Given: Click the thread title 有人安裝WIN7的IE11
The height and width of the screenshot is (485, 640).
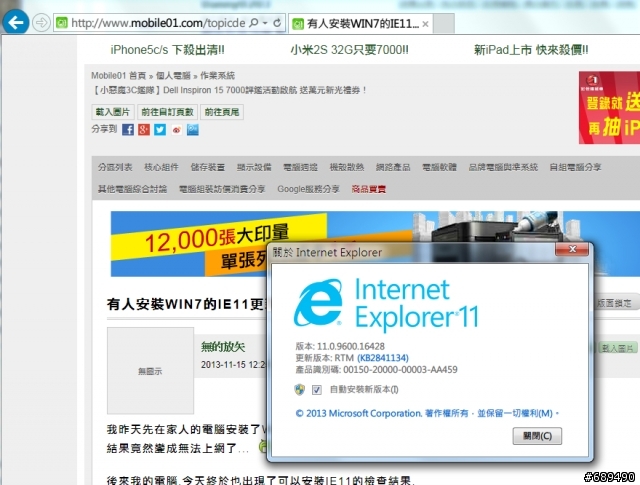Looking at the screenshot, I should tap(186, 304).
